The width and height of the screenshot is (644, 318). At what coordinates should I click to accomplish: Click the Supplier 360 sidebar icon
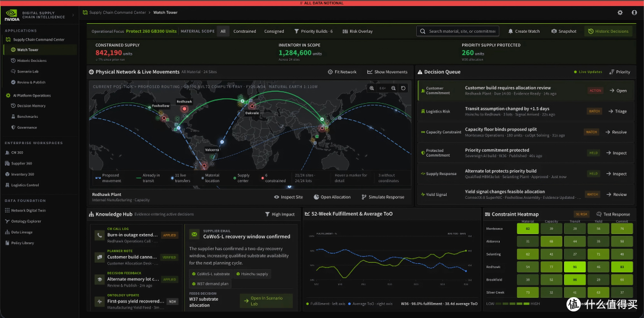pos(7,163)
